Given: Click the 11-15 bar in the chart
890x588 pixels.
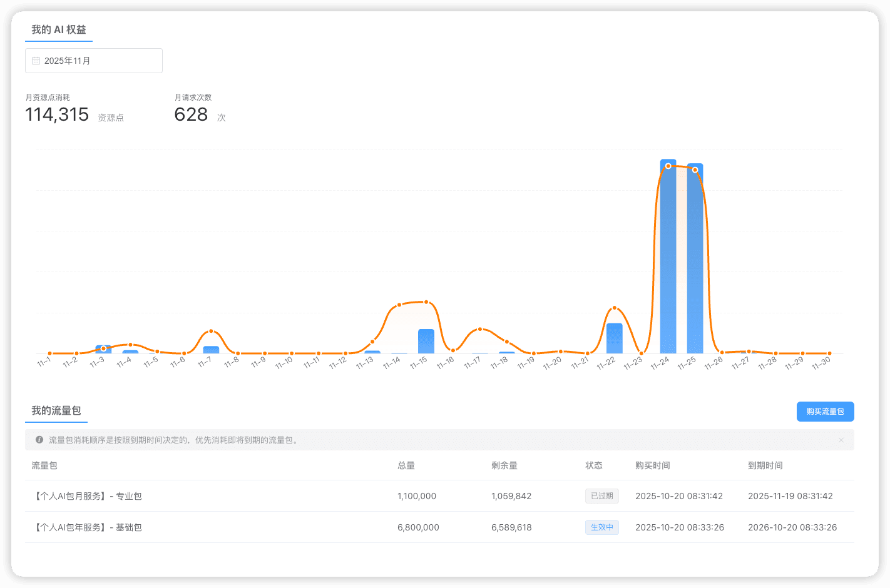Looking at the screenshot, I should [x=426, y=342].
